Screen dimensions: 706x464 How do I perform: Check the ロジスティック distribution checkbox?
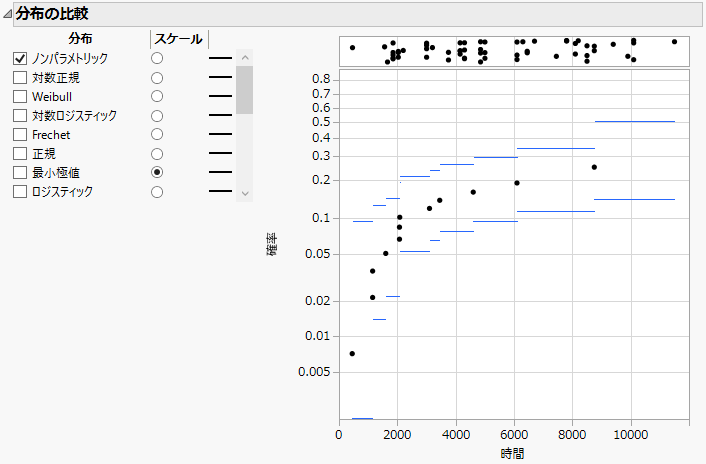(x=20, y=192)
